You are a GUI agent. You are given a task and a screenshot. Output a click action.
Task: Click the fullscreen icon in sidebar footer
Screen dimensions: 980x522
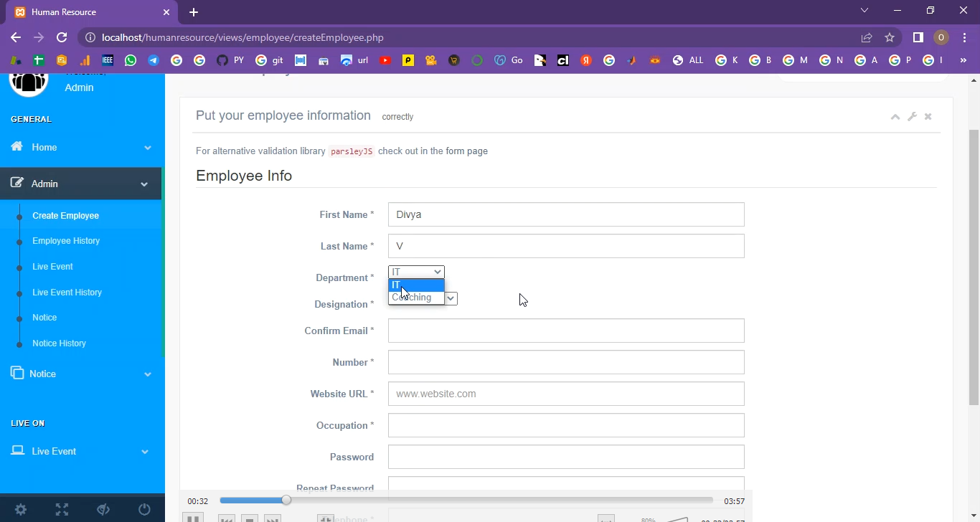tap(62, 510)
